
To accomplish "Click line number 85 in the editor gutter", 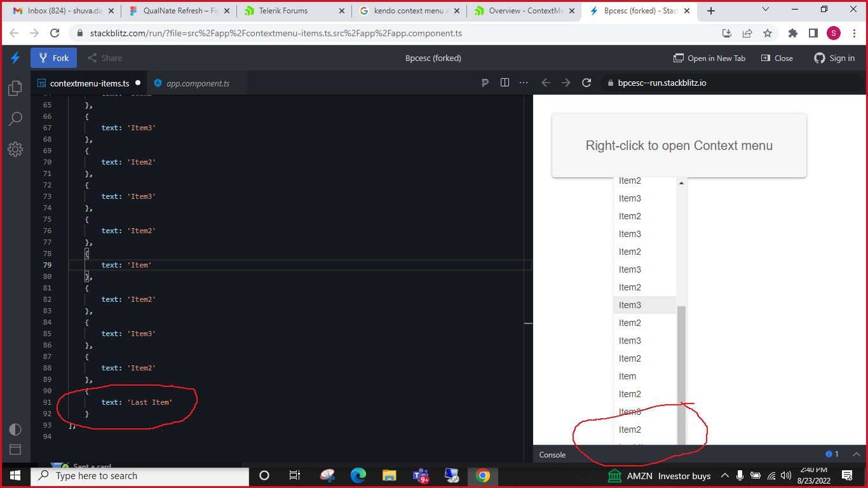I will [47, 334].
